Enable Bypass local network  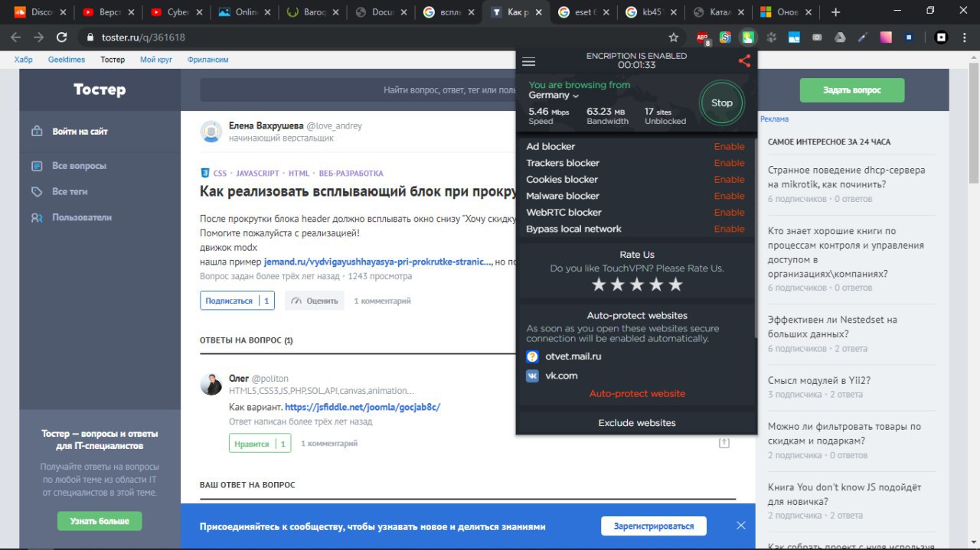729,229
